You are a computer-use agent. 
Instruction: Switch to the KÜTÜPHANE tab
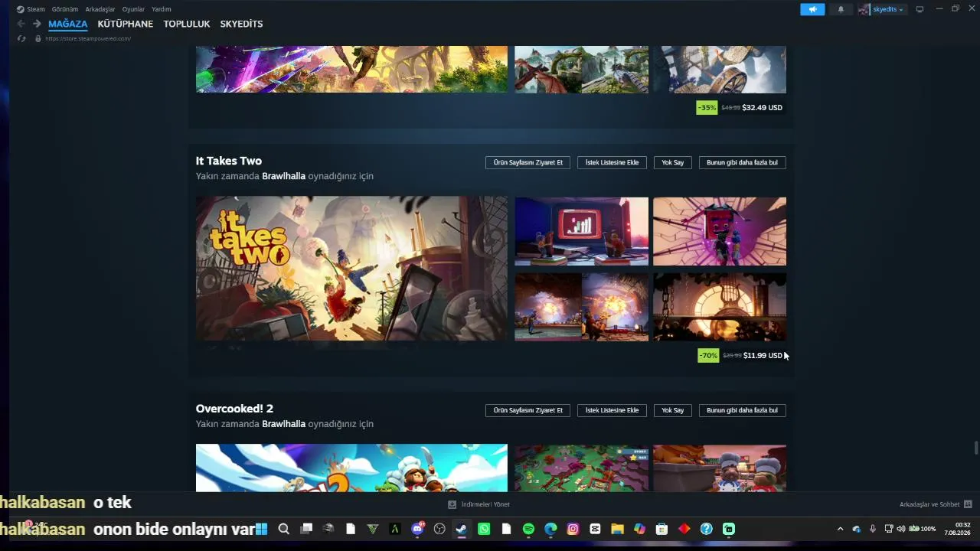click(x=126, y=24)
